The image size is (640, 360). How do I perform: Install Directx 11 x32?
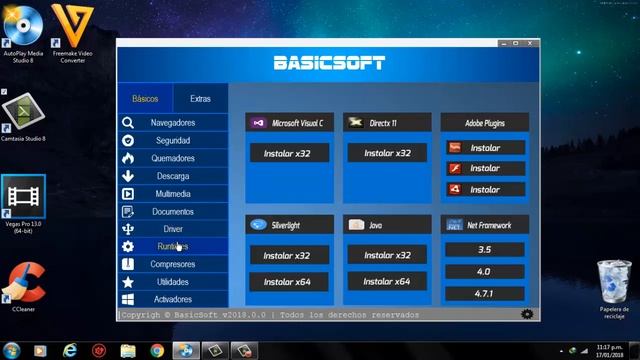387,153
